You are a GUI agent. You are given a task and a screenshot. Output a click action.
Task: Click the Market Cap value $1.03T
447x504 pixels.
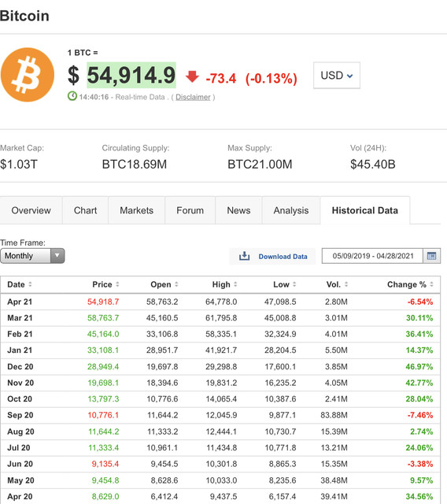[19, 165]
